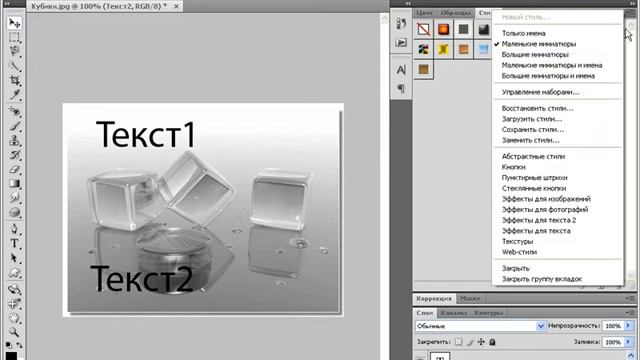This screenshot has height=360, width=640.
Task: Open 'Управление наборами...' menu item
Action: 540,92
